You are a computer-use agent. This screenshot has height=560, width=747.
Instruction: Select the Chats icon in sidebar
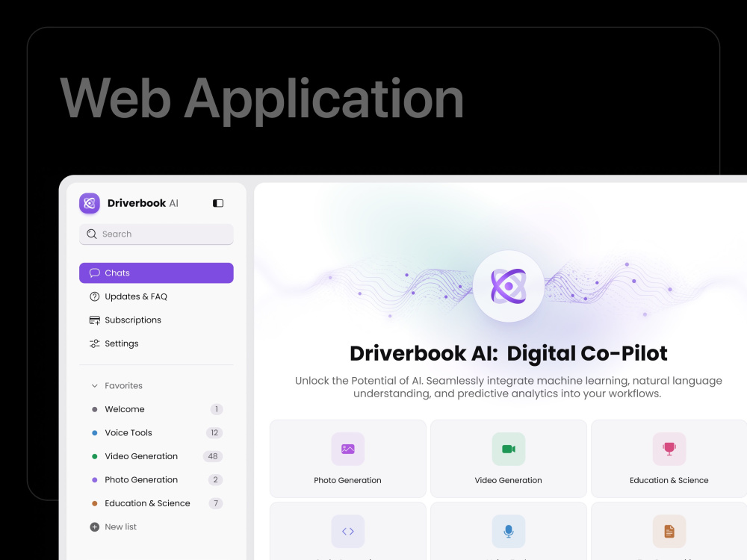(x=95, y=273)
